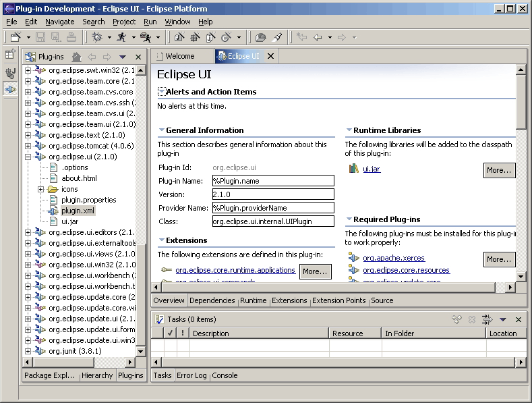
Task: Click More button in Extensions section
Action: tap(315, 271)
